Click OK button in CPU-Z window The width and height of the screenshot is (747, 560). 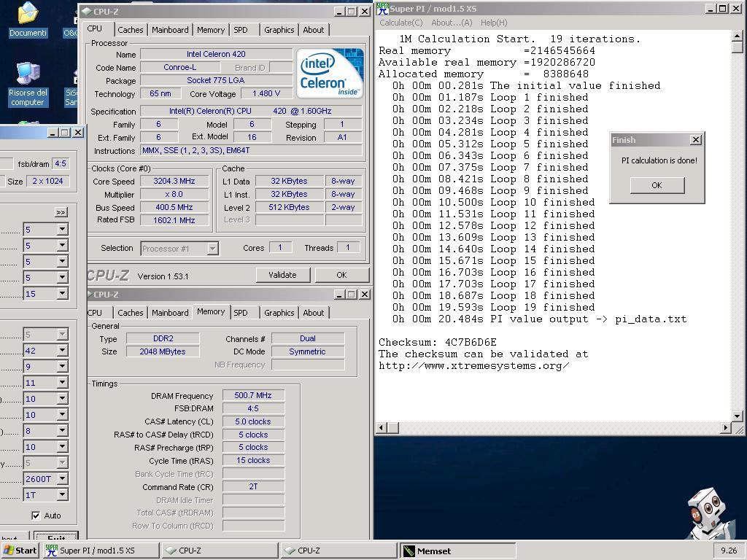(x=341, y=275)
